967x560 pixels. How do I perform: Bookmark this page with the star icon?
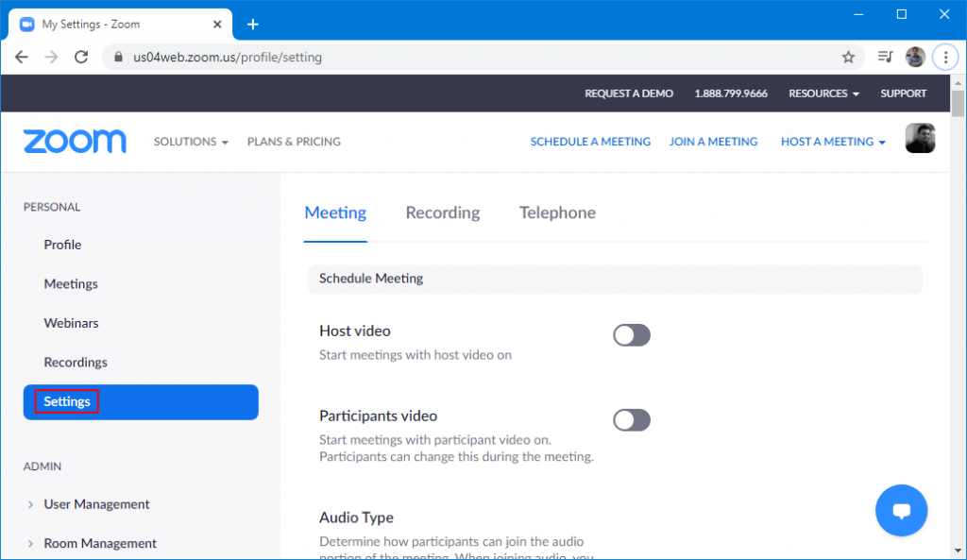847,57
